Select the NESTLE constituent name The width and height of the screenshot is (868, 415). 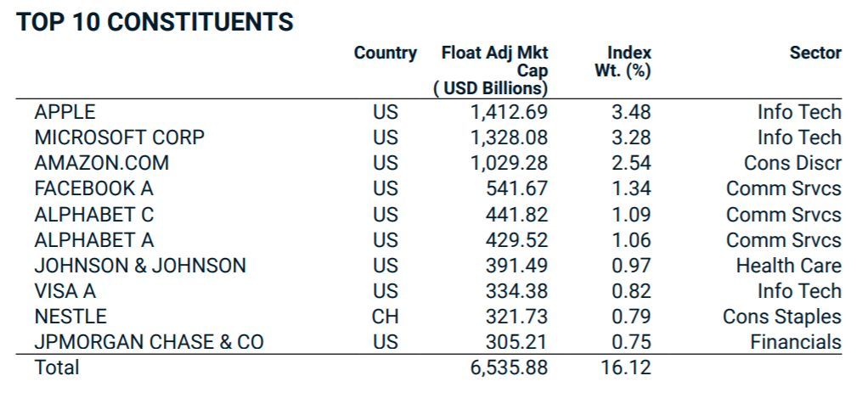pyautogui.click(x=70, y=317)
